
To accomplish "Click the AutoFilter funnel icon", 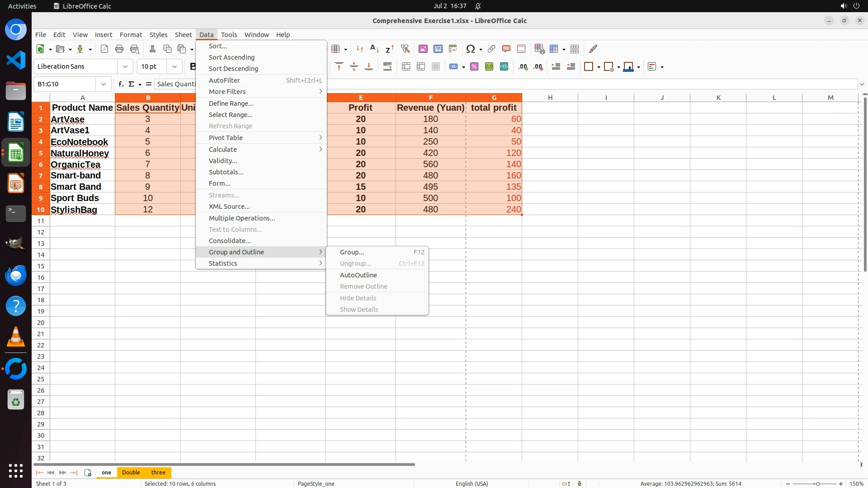I will click(x=405, y=49).
